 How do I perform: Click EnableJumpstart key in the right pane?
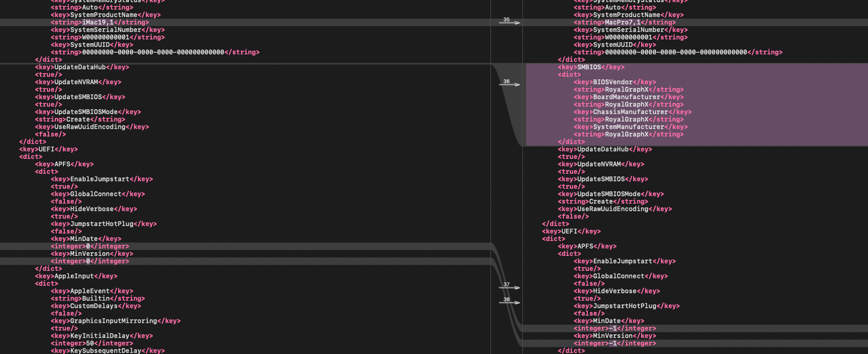tap(625, 261)
